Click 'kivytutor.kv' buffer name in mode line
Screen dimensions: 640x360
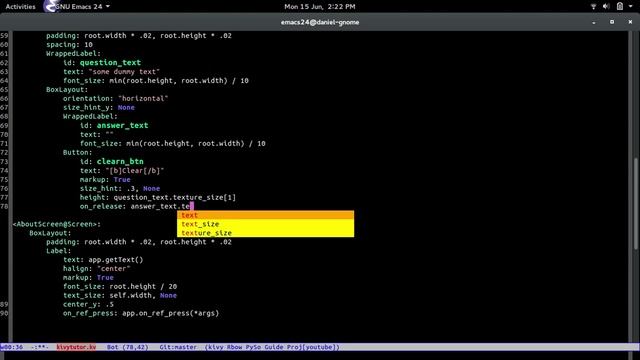pos(76,347)
